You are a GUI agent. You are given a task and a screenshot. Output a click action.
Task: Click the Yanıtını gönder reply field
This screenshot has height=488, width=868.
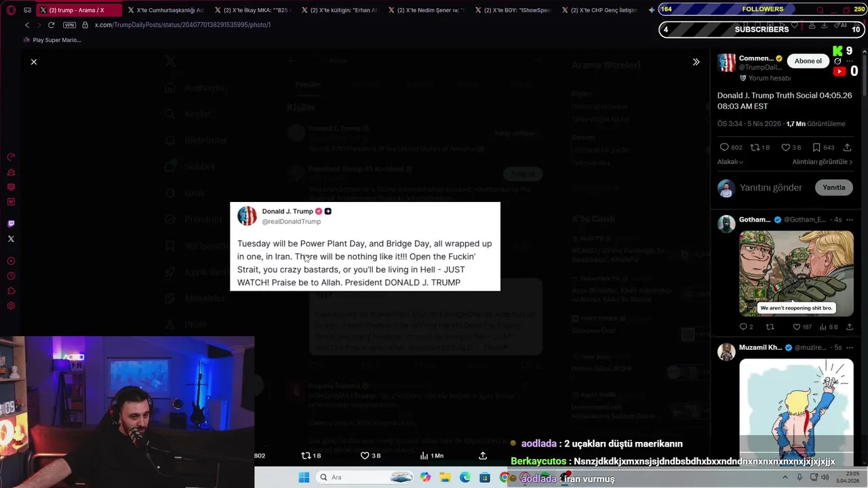click(x=771, y=188)
